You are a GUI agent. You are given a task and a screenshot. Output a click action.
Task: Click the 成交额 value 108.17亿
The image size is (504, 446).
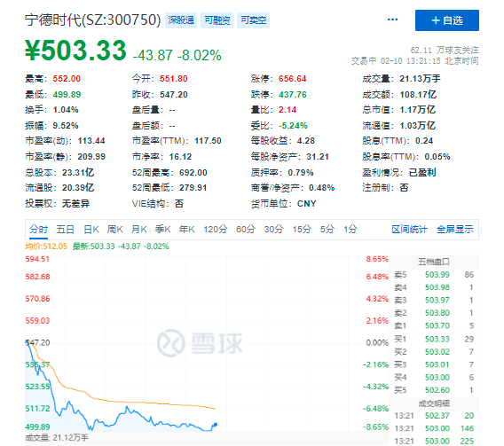(418, 95)
